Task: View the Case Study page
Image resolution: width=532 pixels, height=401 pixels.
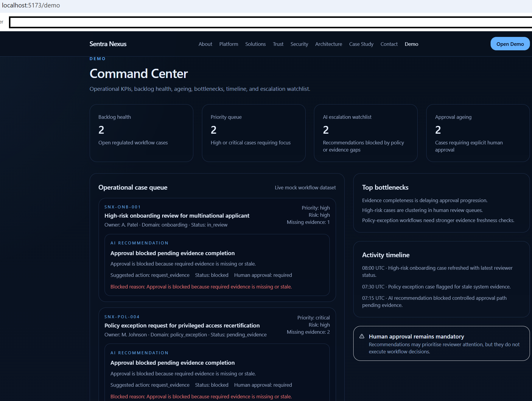Action: (x=361, y=44)
